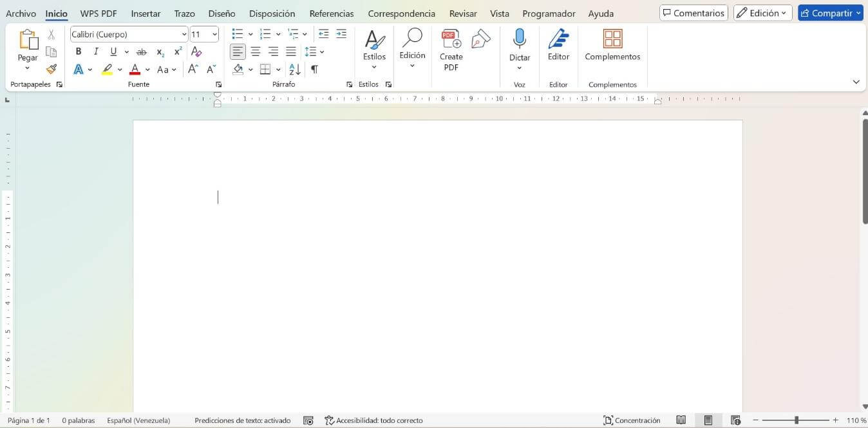Open the Referencias ribbon tab

pos(331,14)
